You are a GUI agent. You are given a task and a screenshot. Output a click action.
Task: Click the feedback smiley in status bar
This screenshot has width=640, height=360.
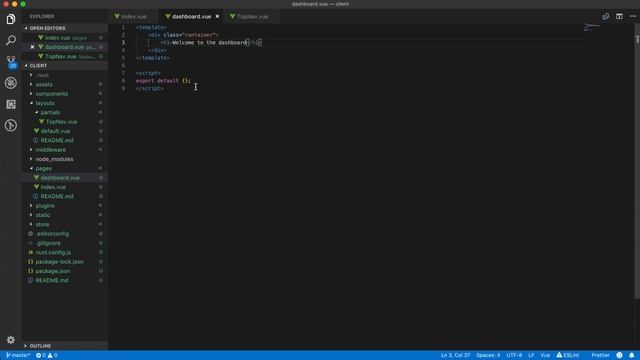click(x=619, y=355)
